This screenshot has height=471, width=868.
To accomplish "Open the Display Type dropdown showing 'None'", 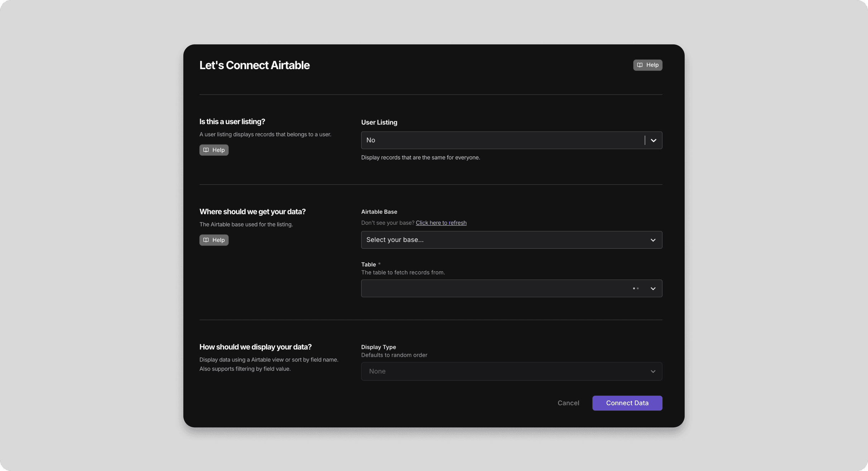I will click(511, 372).
